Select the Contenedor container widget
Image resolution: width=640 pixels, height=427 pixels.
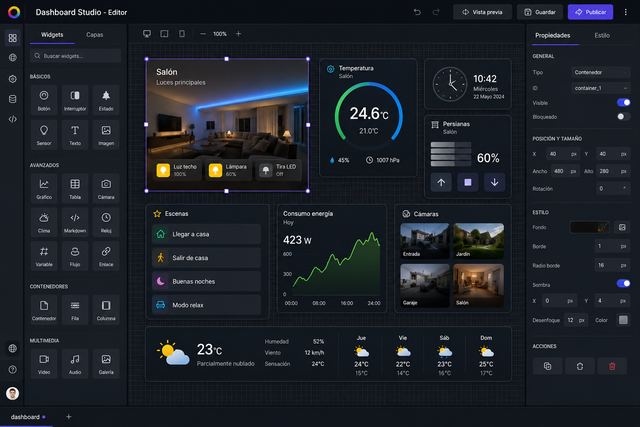pyautogui.click(x=44, y=309)
